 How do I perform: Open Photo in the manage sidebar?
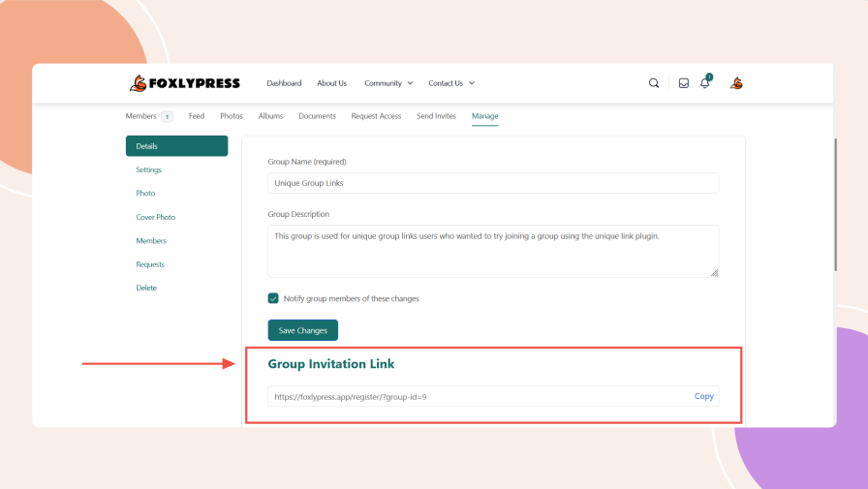[145, 193]
